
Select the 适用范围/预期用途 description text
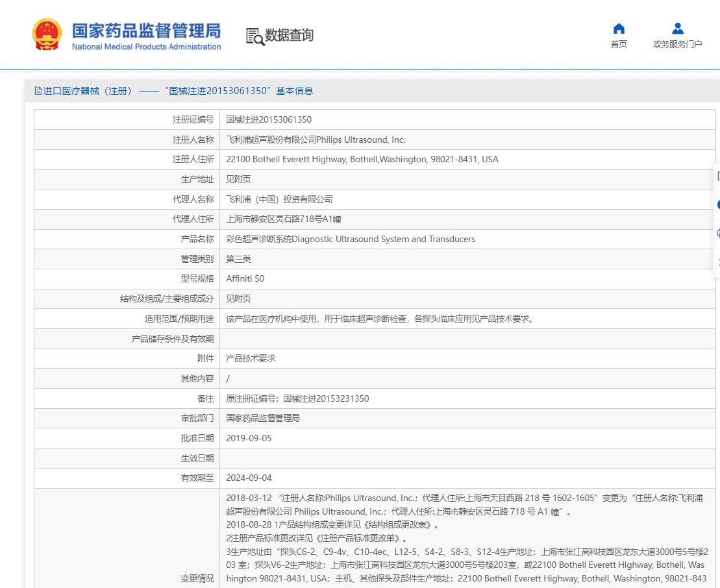tap(380, 319)
